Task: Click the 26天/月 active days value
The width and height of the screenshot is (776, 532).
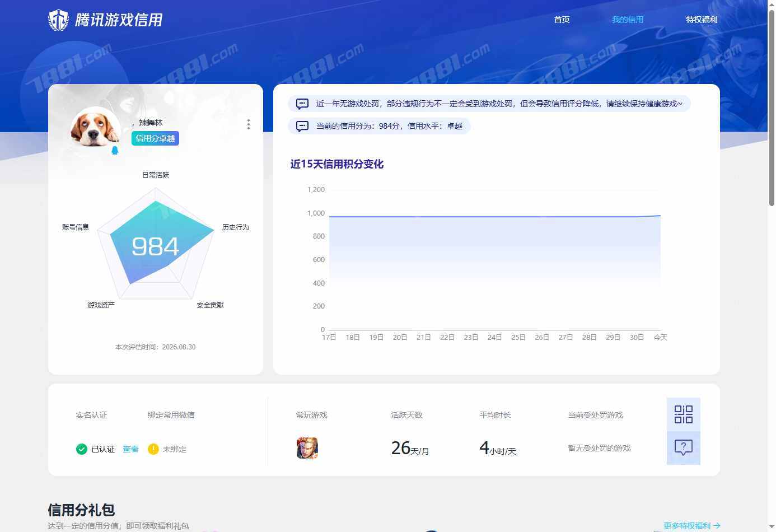Action: click(410, 448)
